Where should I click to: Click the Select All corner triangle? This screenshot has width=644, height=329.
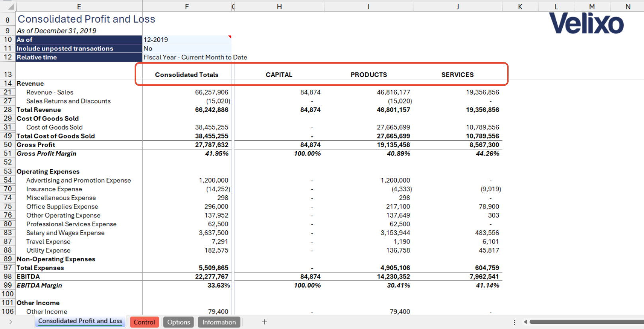11,7
